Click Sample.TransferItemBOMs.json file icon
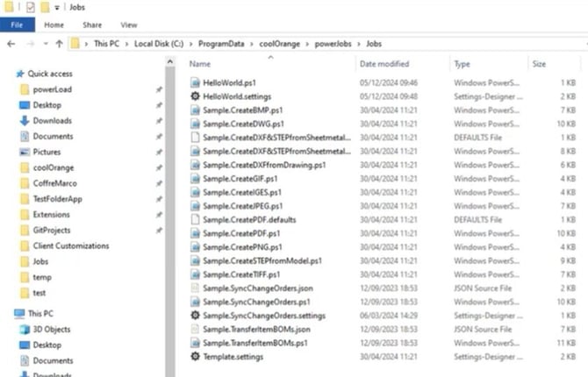Image resolution: width=588 pixels, height=377 pixels. click(195, 330)
